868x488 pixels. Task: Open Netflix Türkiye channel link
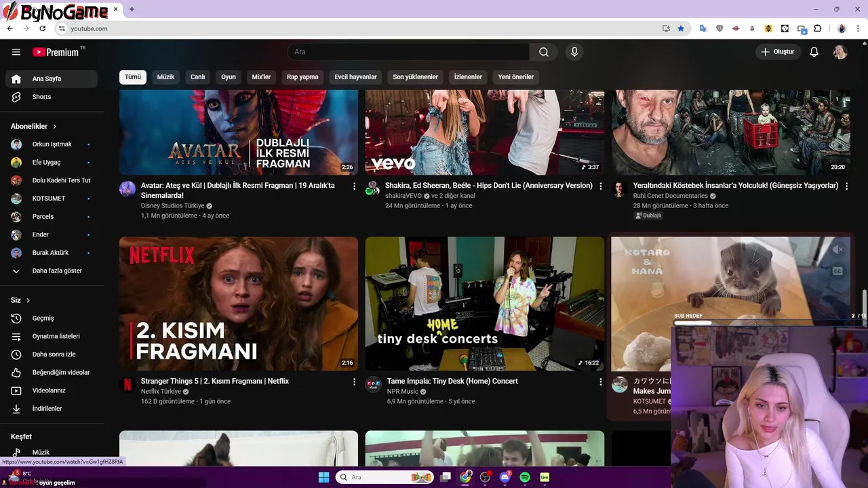pos(161,391)
